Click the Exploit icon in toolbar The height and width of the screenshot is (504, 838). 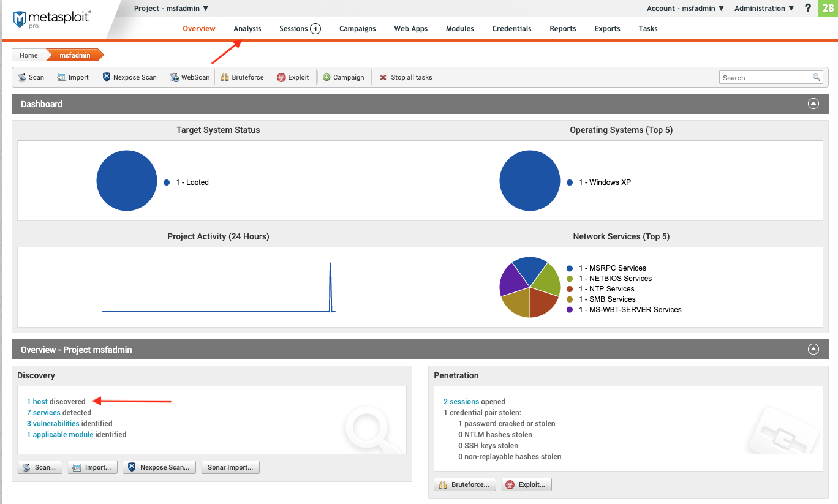(281, 77)
